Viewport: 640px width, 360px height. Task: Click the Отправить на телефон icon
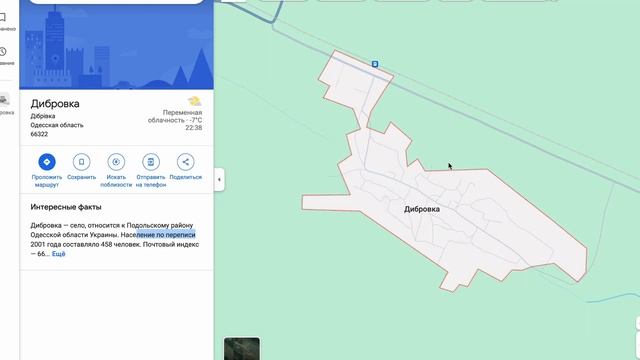click(151, 162)
